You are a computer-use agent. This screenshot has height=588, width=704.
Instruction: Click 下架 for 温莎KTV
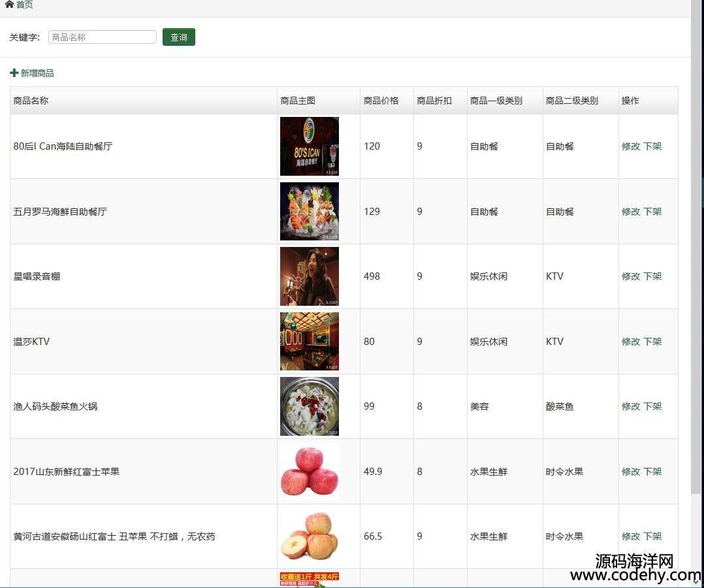pos(652,342)
